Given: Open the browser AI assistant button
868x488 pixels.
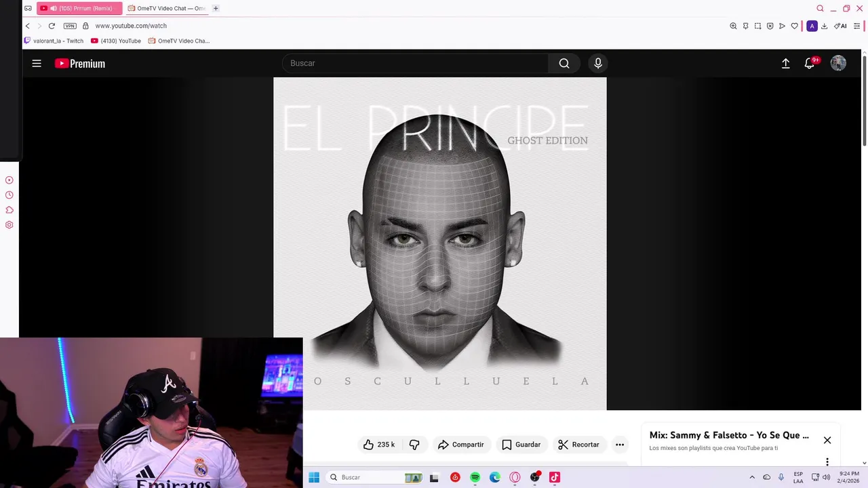Looking at the screenshot, I should tap(840, 26).
